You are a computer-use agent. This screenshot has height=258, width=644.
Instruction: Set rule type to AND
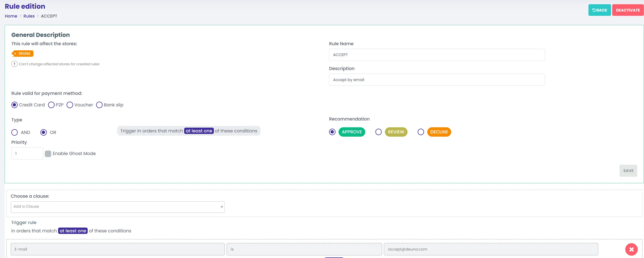14,132
